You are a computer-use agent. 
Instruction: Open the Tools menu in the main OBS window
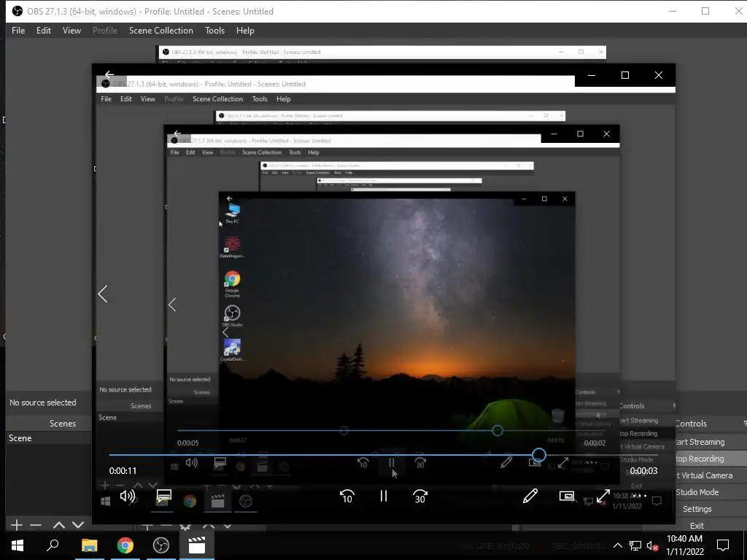point(215,31)
